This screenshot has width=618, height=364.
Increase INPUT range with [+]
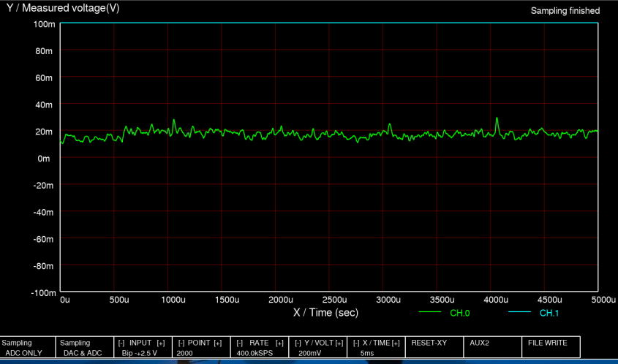(160, 343)
